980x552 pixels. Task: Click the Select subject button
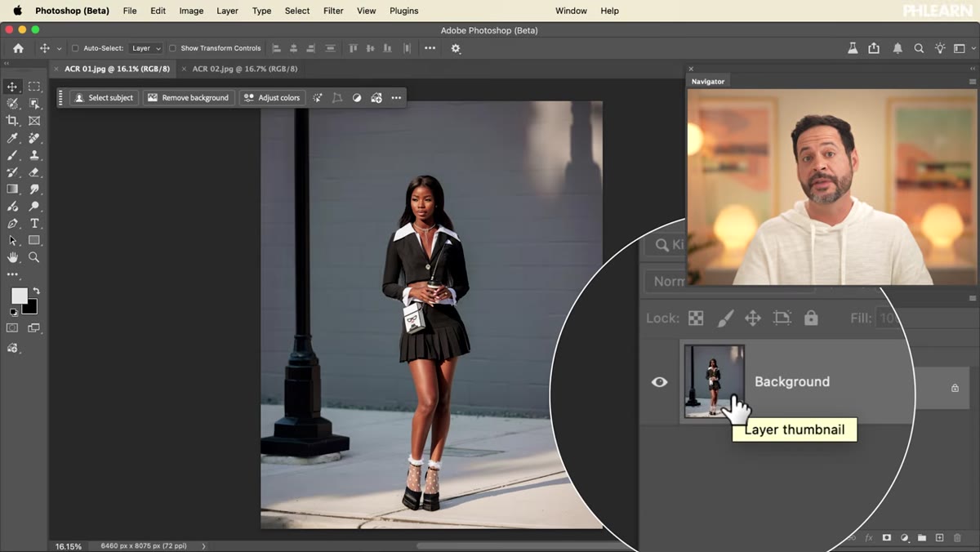[104, 98]
